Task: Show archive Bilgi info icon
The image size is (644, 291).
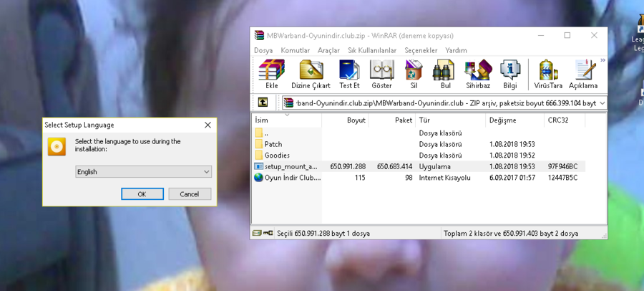Action: coord(510,74)
